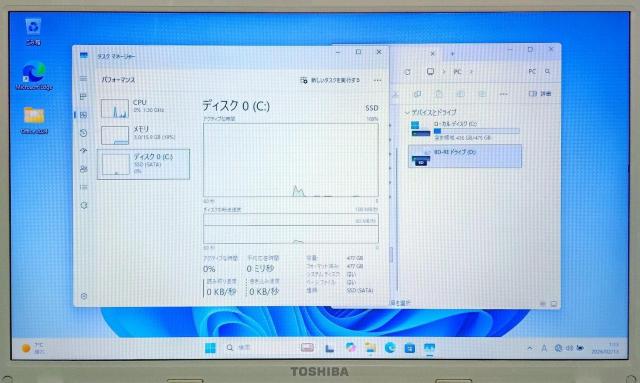Viewport: 640px width, 383px height.
Task: Click Paste icon in Explorer toolbar
Action: click(438, 94)
